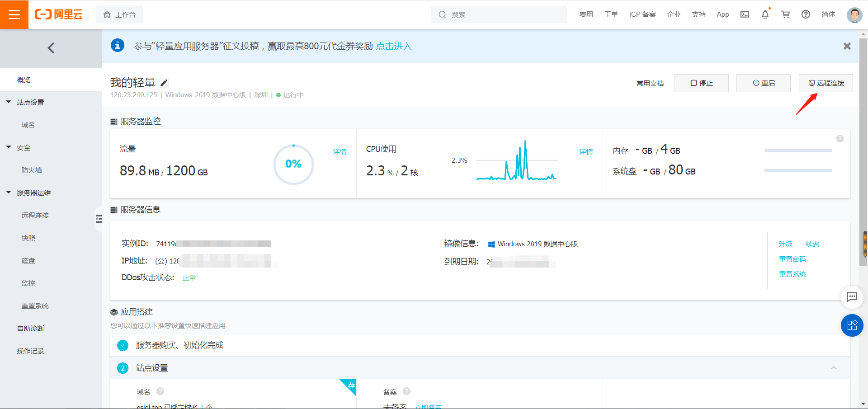The image size is (868, 409).
Task: Click the 续费 renew link
Action: [x=812, y=244]
